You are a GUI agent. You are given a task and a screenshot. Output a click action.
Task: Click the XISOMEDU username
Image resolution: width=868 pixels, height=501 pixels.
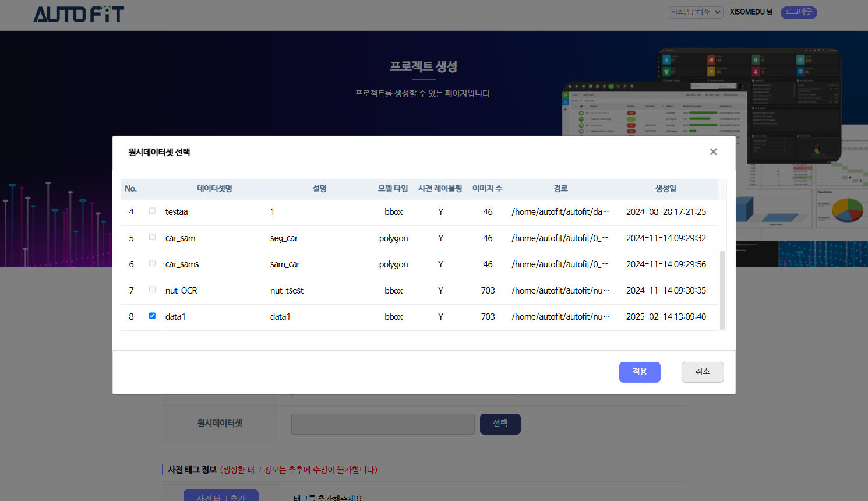(x=750, y=12)
